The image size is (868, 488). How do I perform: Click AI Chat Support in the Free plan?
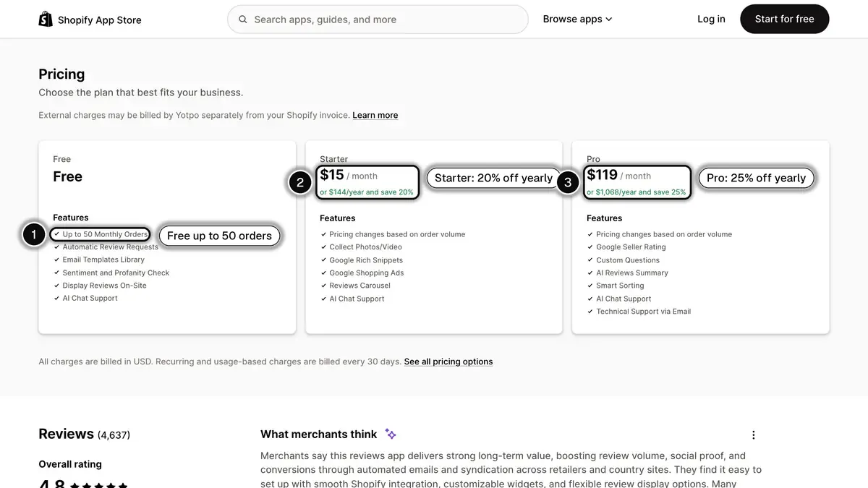(90, 298)
